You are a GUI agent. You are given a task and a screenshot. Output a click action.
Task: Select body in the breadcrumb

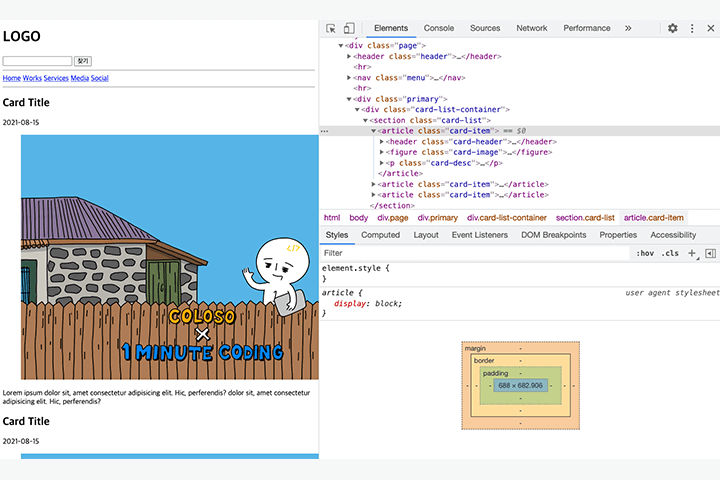359,218
